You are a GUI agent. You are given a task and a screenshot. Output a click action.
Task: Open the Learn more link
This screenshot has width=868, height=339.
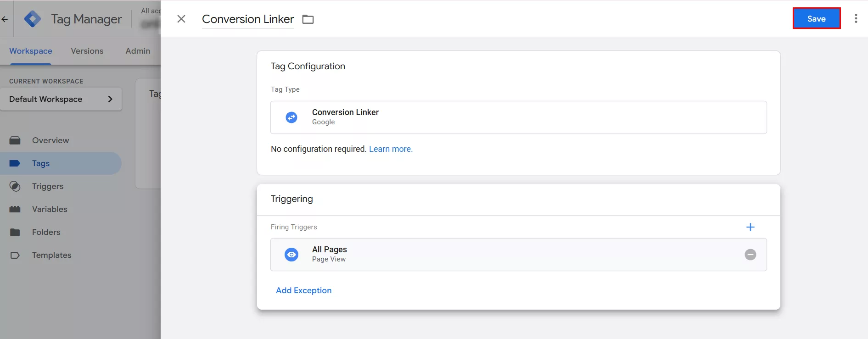pos(391,149)
